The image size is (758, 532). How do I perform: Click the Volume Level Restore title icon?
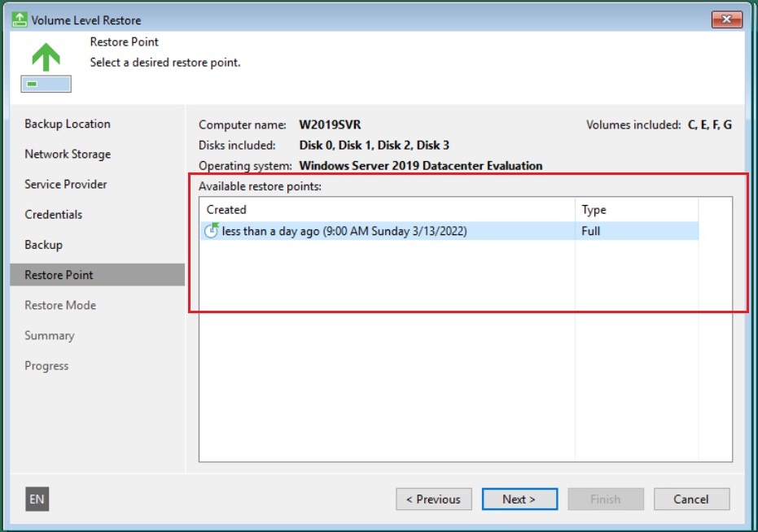tap(20, 20)
